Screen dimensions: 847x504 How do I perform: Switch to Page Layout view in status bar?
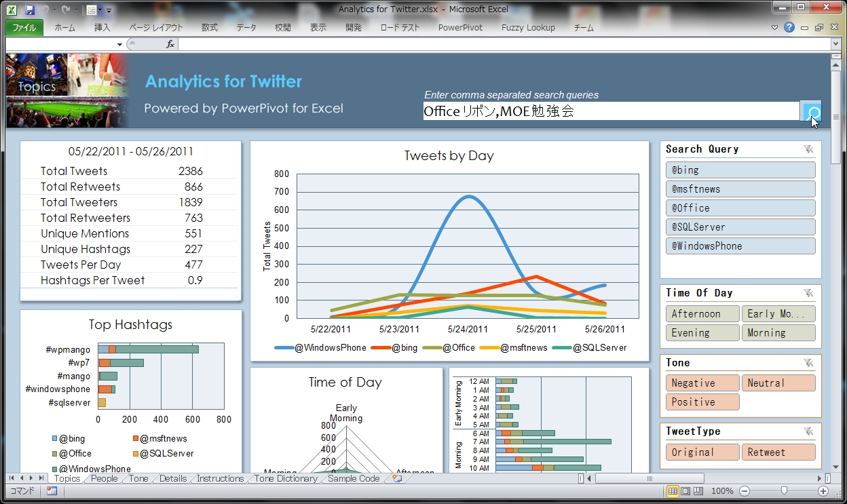click(x=685, y=491)
